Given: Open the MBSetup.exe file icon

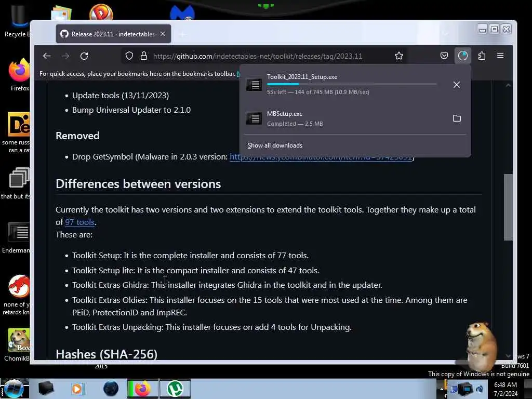Looking at the screenshot, I should (x=254, y=118).
